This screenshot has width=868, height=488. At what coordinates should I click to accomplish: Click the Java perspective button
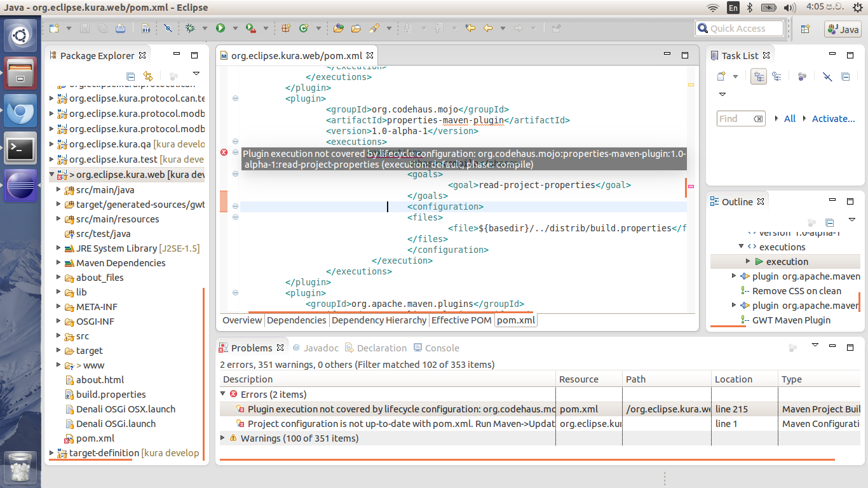tap(843, 29)
